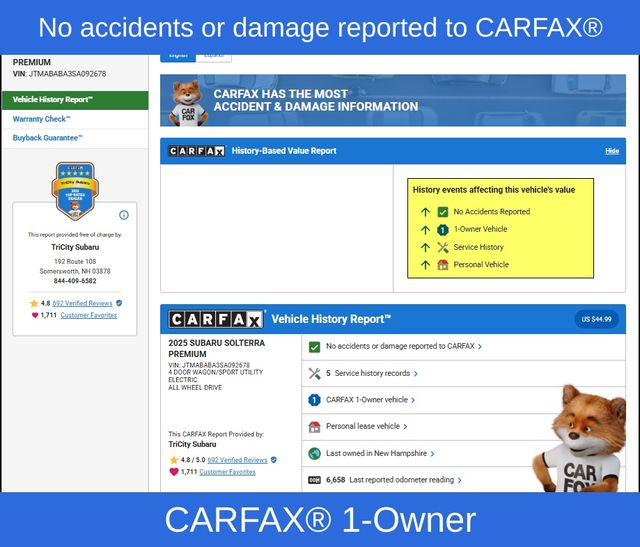The width and height of the screenshot is (640, 547).
Task: Click the wrench service history records icon
Action: (314, 373)
